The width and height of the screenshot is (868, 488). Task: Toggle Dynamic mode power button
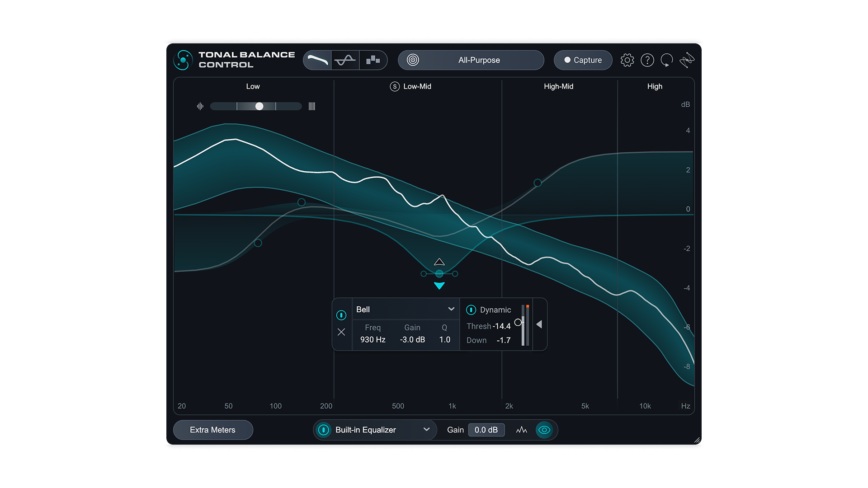[x=471, y=310]
